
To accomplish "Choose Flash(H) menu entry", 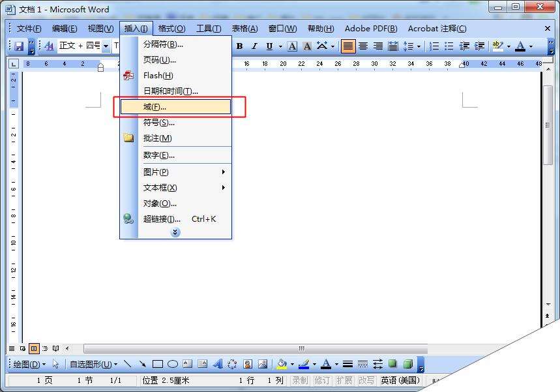I will pos(175,76).
